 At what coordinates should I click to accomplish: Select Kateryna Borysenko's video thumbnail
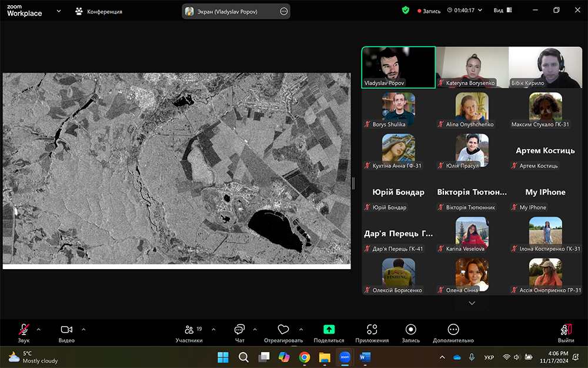(x=472, y=67)
